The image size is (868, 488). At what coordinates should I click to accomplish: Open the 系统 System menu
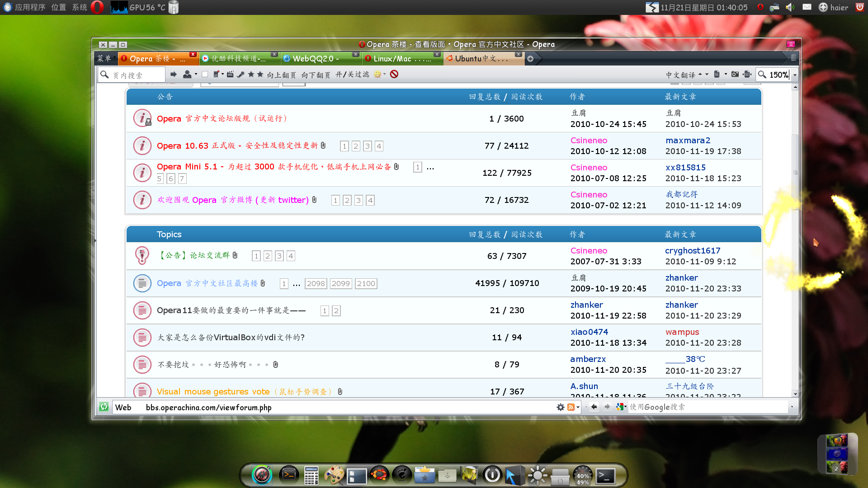click(x=80, y=7)
